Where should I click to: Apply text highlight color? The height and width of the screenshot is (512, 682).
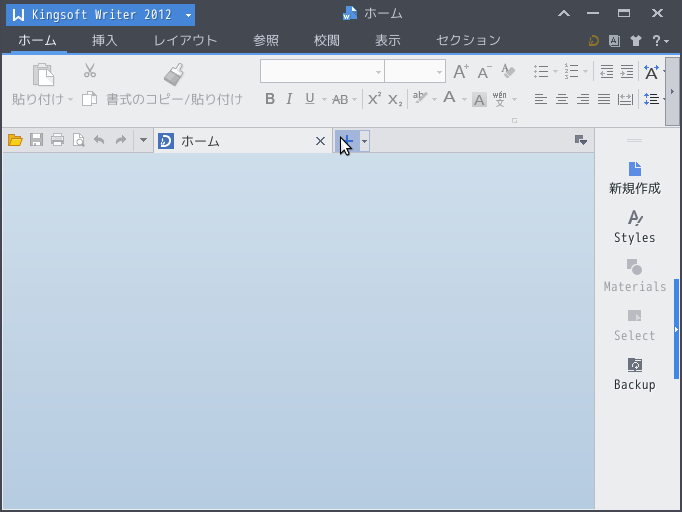(420, 98)
